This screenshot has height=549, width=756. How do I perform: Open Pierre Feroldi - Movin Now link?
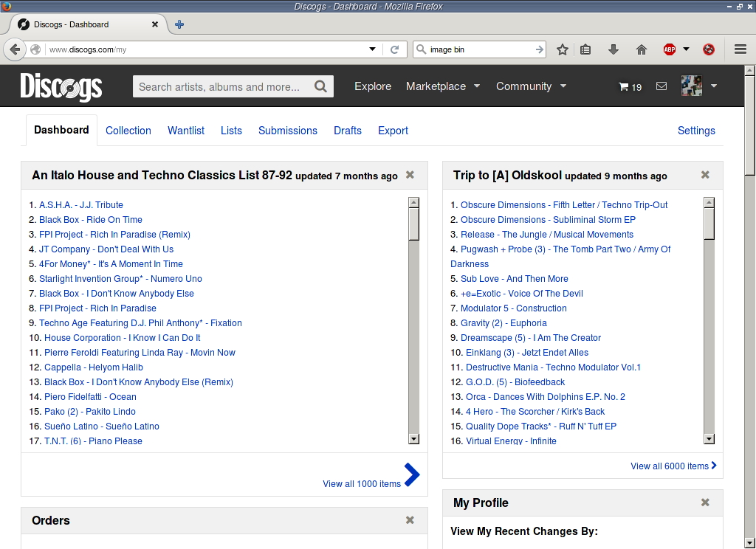[x=140, y=352]
